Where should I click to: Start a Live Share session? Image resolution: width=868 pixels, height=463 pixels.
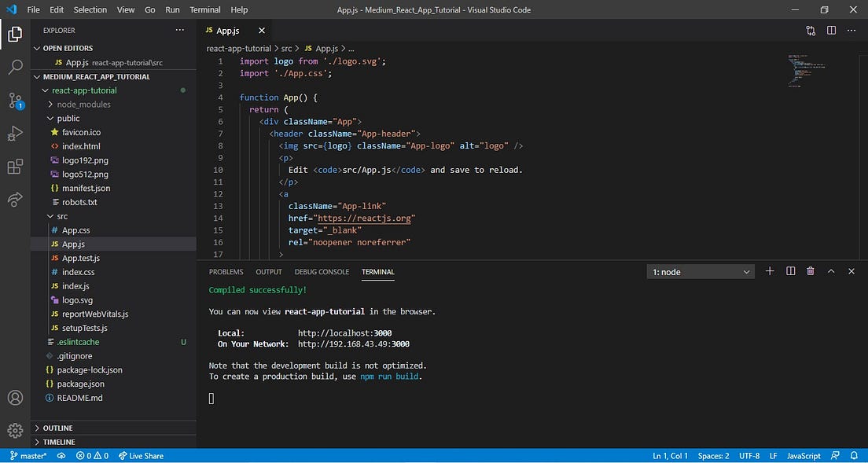coord(141,455)
